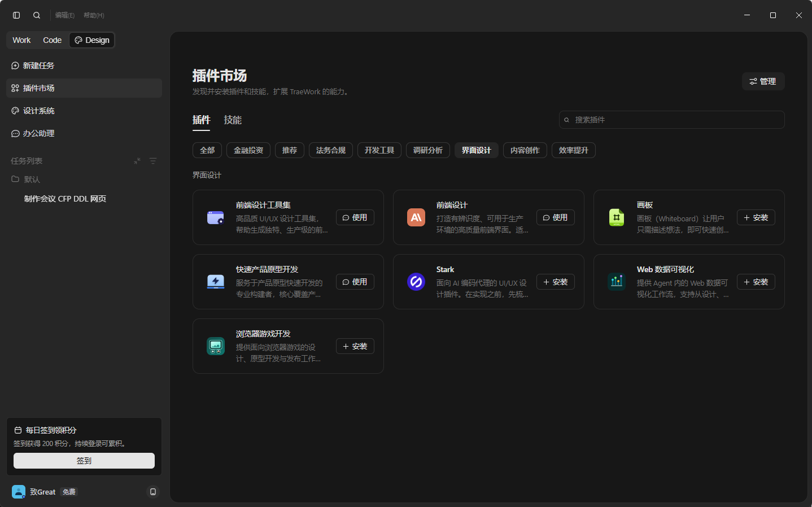Image resolution: width=812 pixels, height=507 pixels.
Task: Use the 快速产品原型开发 plugin
Action: [x=355, y=282]
